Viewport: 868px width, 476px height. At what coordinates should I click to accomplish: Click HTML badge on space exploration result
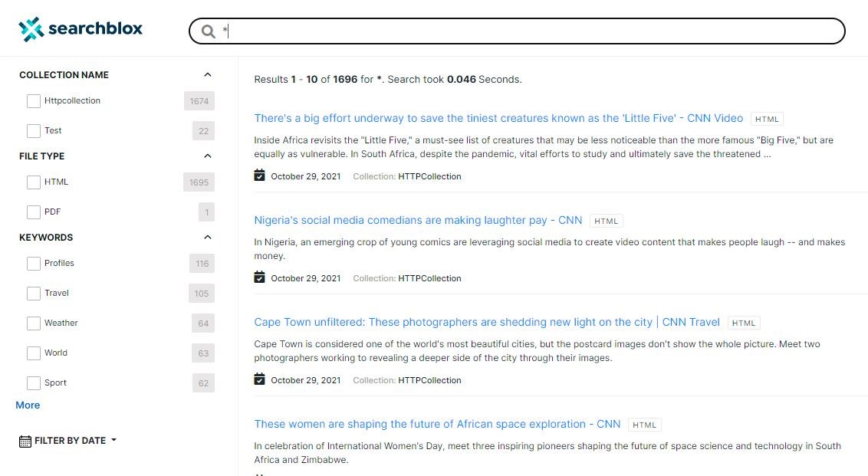coord(644,425)
